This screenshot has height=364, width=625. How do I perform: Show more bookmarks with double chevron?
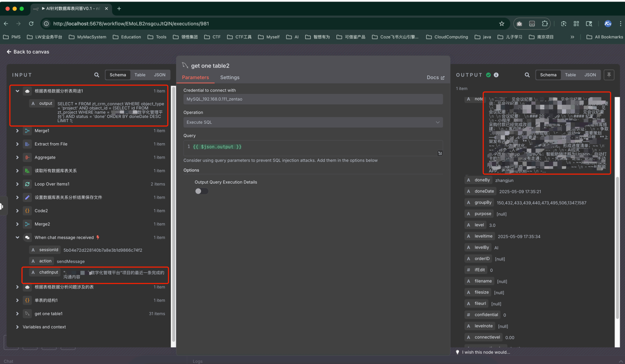[572, 37]
